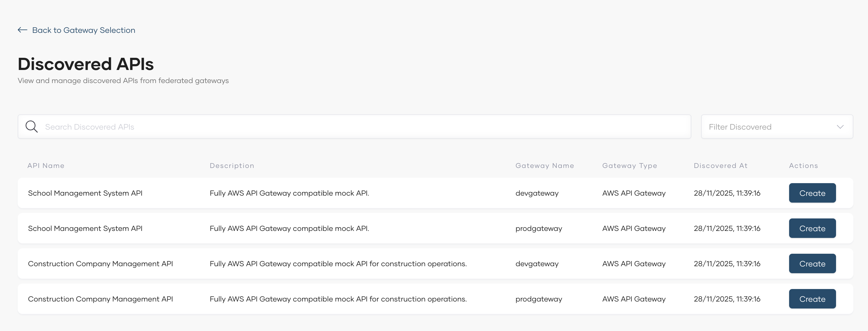Create the School Management System API from prodgateway
The height and width of the screenshot is (331, 868).
812,228
